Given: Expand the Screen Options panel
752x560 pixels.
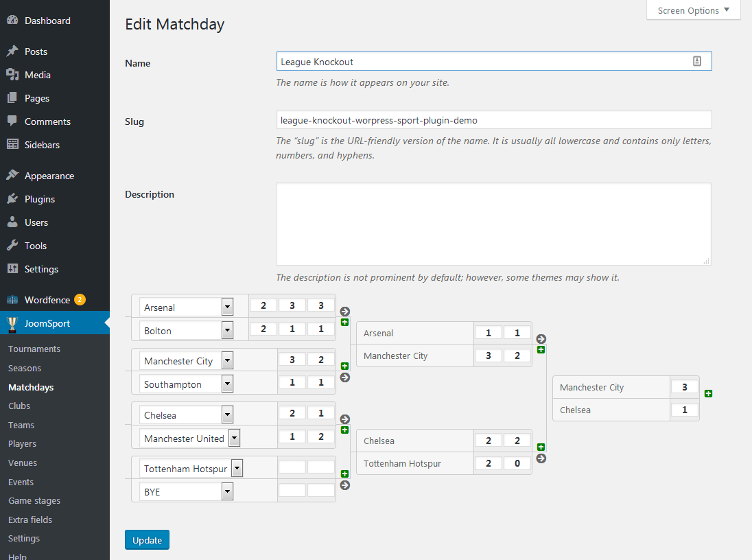Looking at the screenshot, I should pyautogui.click(x=694, y=10).
